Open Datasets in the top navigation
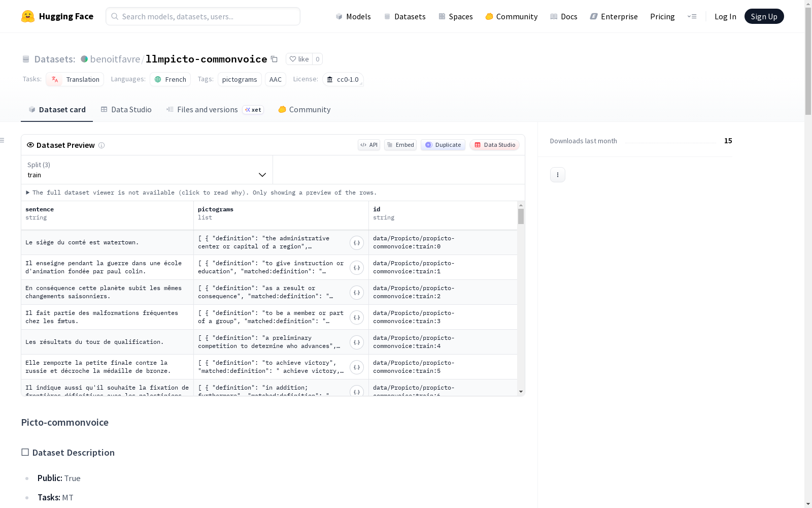This screenshot has width=812, height=508. [404, 16]
